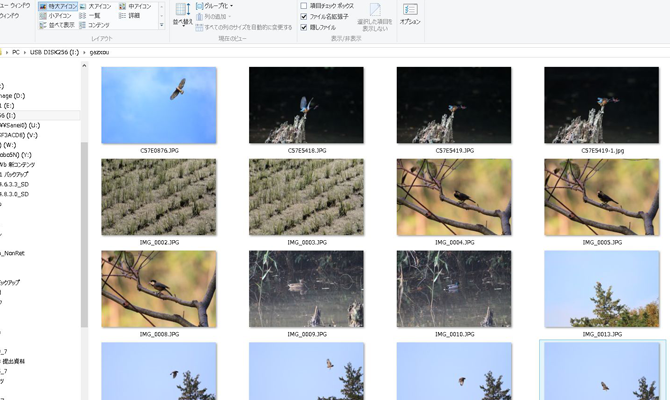Click the navigation pane vertical scrollbar thumb
This screenshot has height=400, width=670.
pyautogui.click(x=84, y=234)
